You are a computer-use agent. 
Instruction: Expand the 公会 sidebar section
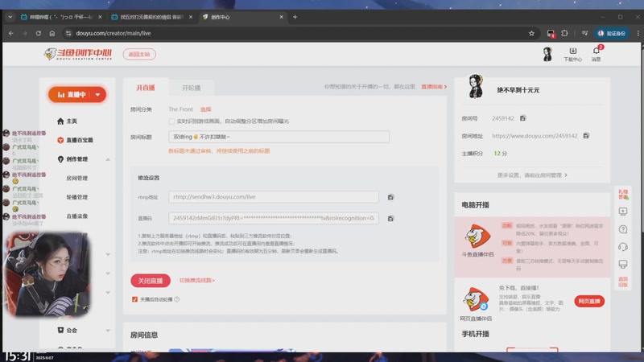click(x=108, y=331)
